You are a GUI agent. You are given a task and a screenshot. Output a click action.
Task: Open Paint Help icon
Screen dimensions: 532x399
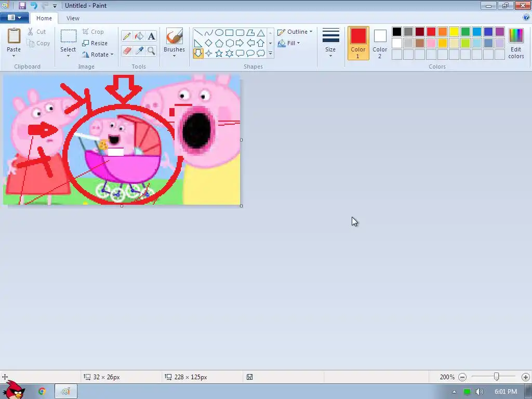(526, 17)
